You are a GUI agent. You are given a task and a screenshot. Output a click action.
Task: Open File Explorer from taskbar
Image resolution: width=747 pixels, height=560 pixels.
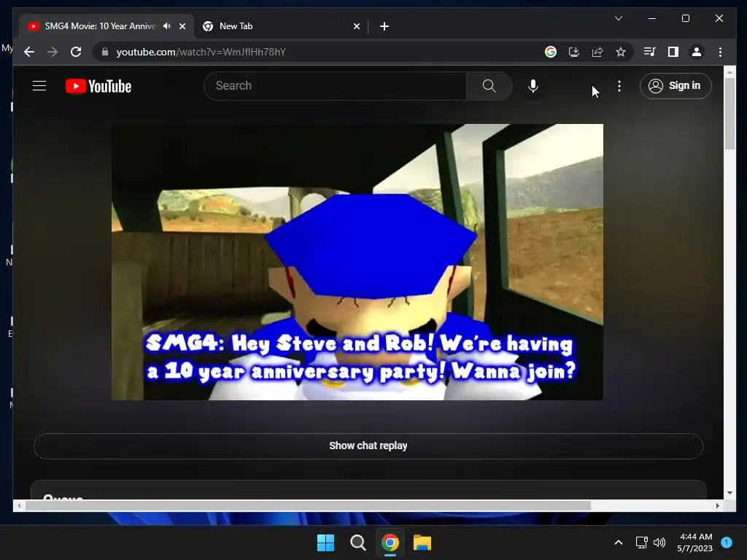[x=422, y=542]
